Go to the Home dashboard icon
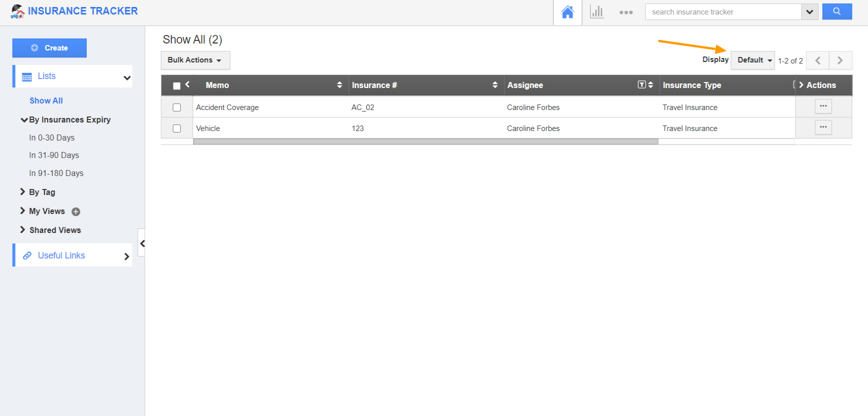The image size is (868, 416). 568,12
